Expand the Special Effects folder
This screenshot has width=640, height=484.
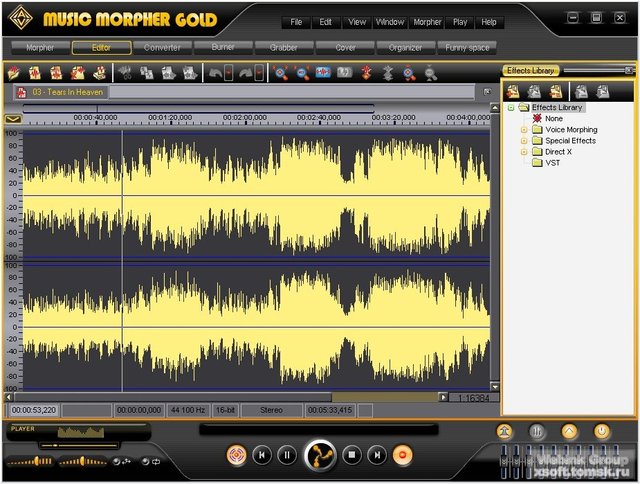pyautogui.click(x=524, y=141)
